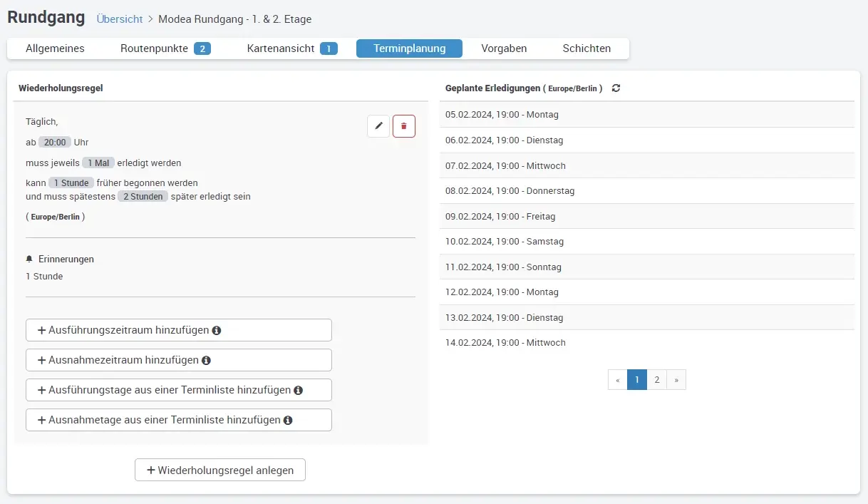The width and height of the screenshot is (868, 504).
Task: Refresh the planned completions list
Action: point(616,88)
